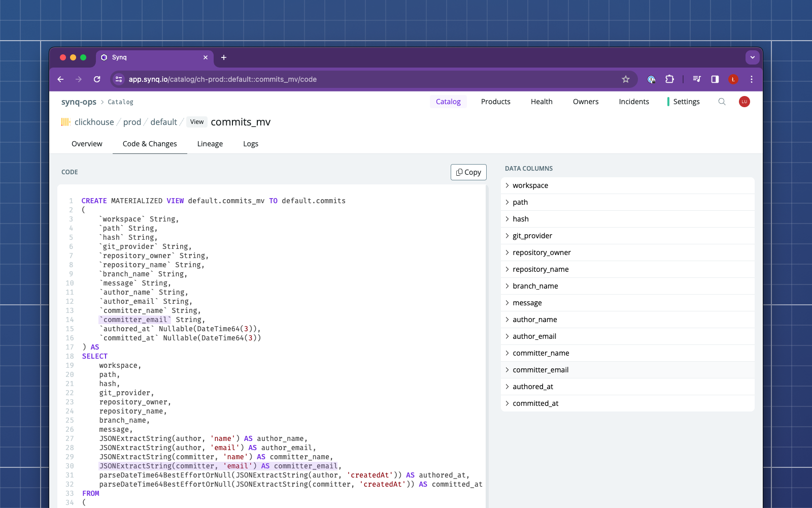This screenshot has width=812, height=508.
Task: Open the Chrome profile avatar
Action: (733, 79)
